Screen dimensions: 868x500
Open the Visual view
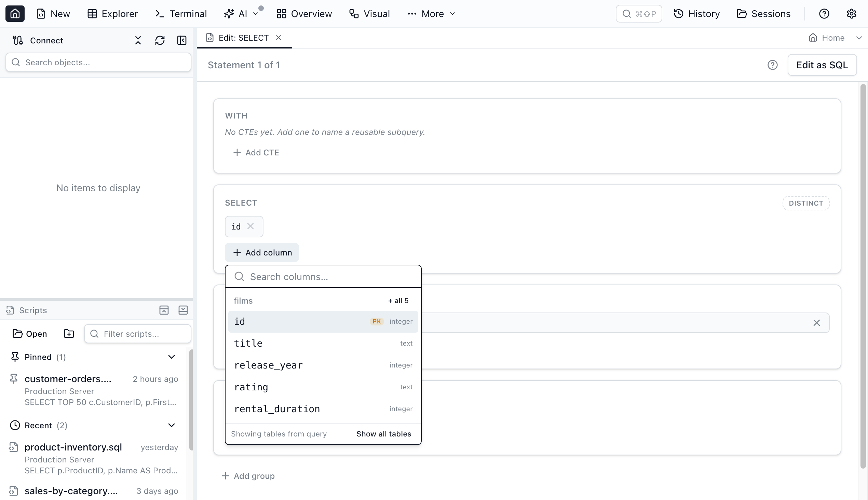pyautogui.click(x=369, y=14)
